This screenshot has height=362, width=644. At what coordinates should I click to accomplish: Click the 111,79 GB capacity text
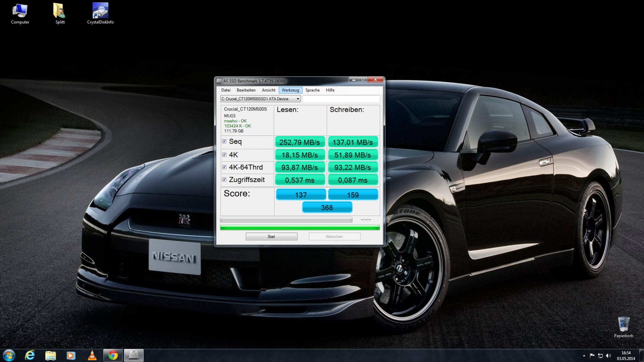tap(234, 131)
